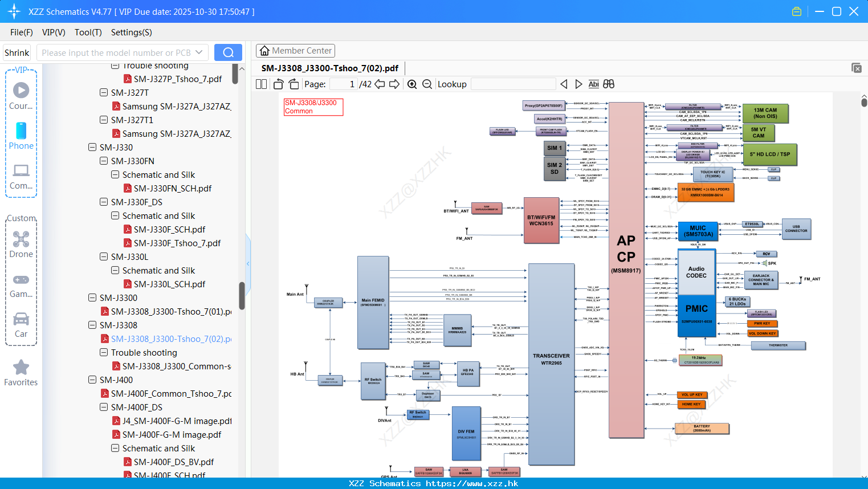Click the Shrink button
Image resolution: width=868 pixels, height=489 pixels.
pyautogui.click(x=17, y=52)
